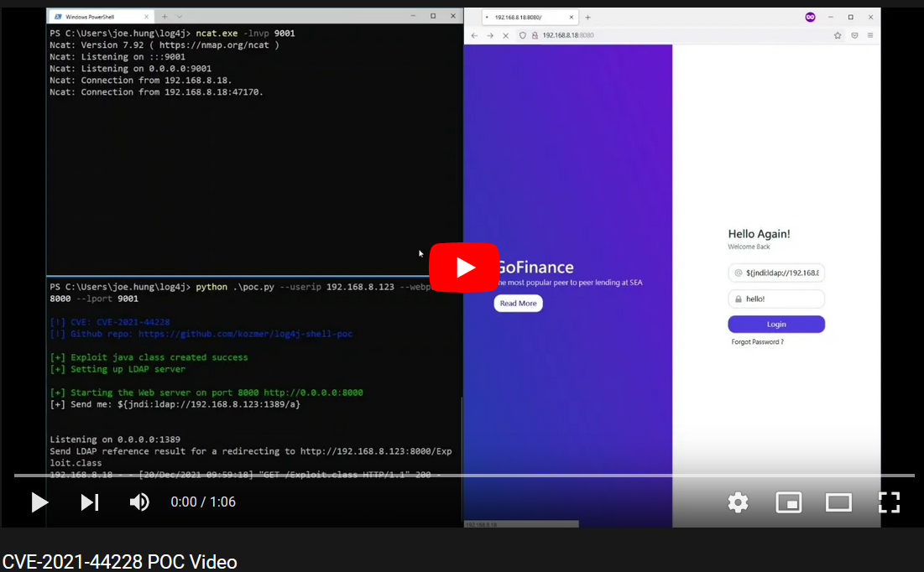The height and width of the screenshot is (572, 924).
Task: Close the 192.168.8.18:8080 browser tab
Action: pyautogui.click(x=571, y=17)
